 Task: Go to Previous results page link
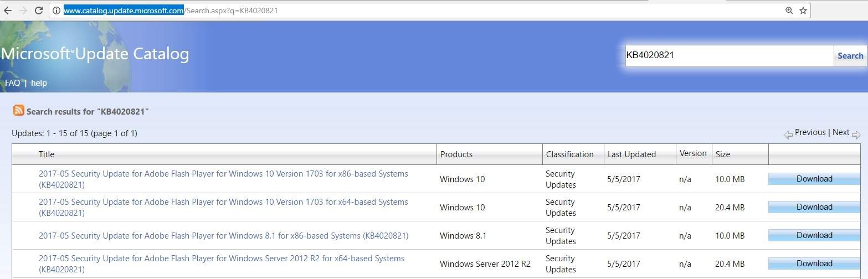(810, 132)
